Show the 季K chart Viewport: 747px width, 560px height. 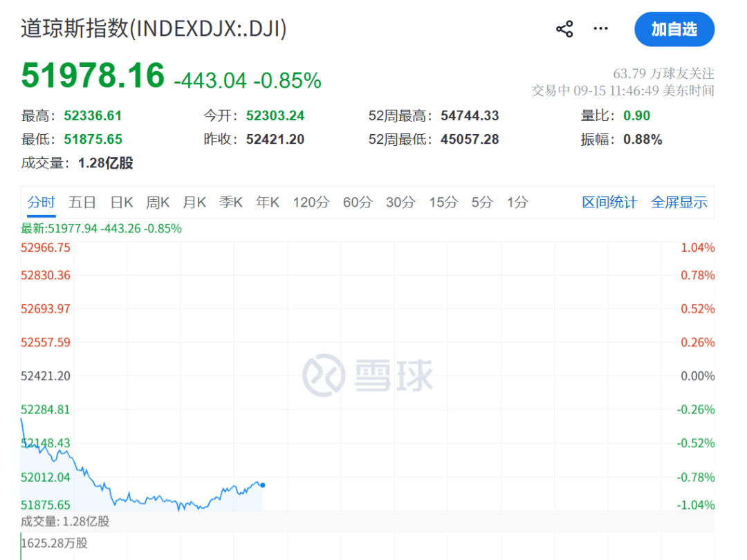point(231,203)
